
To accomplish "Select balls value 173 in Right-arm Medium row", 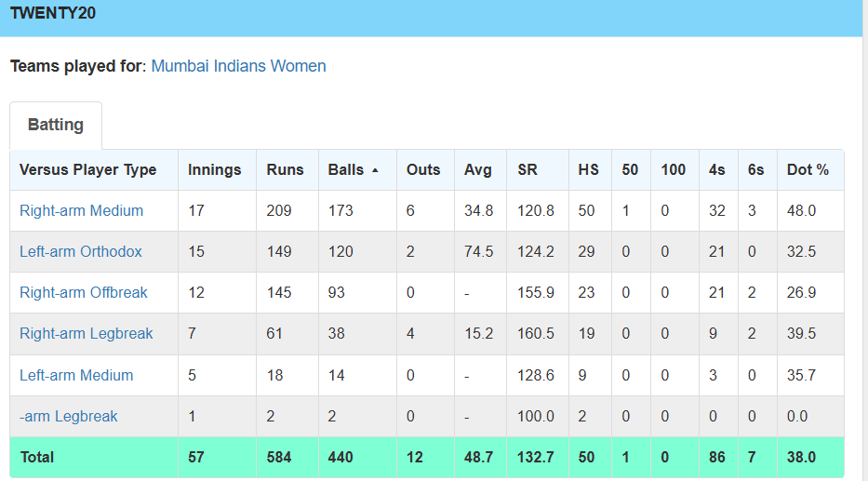I will click(x=341, y=211).
